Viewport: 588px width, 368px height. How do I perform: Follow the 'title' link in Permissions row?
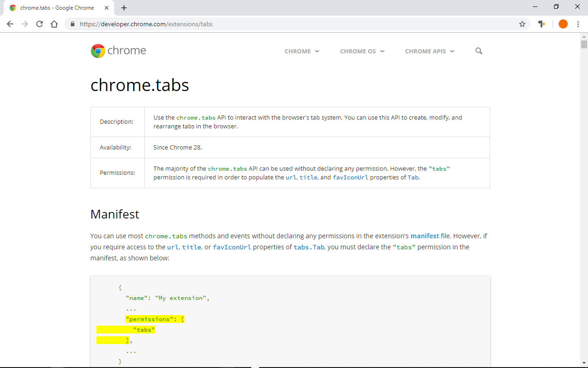point(308,178)
